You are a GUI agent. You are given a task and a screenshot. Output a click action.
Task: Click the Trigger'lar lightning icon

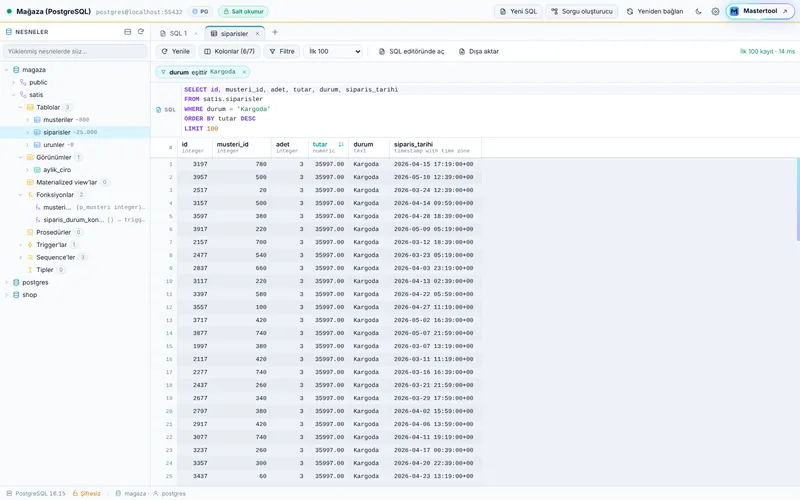[x=30, y=245]
